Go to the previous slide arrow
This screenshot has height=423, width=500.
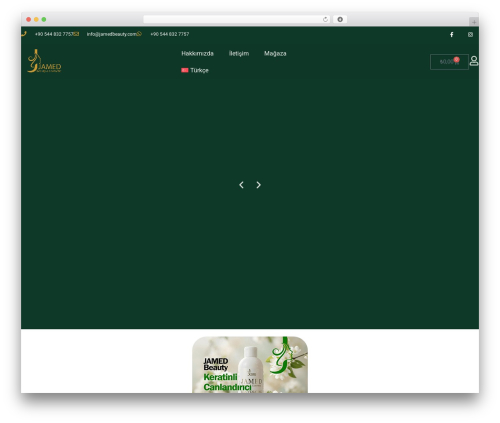241,185
